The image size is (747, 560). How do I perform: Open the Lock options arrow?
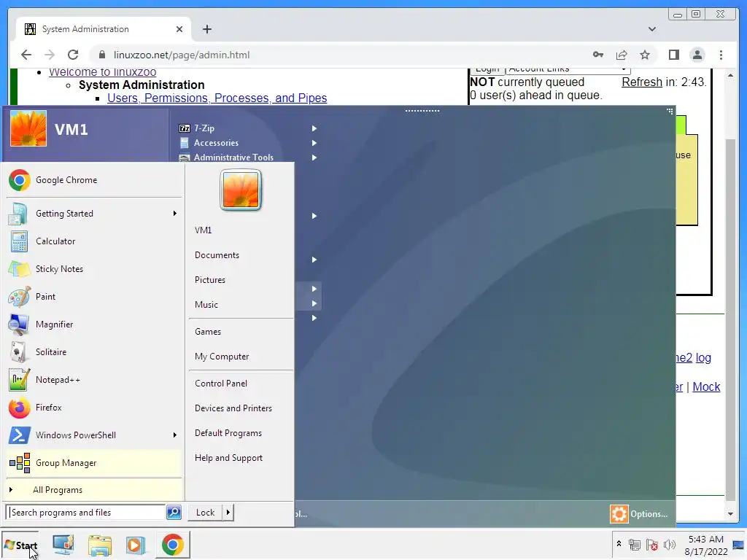point(228,513)
